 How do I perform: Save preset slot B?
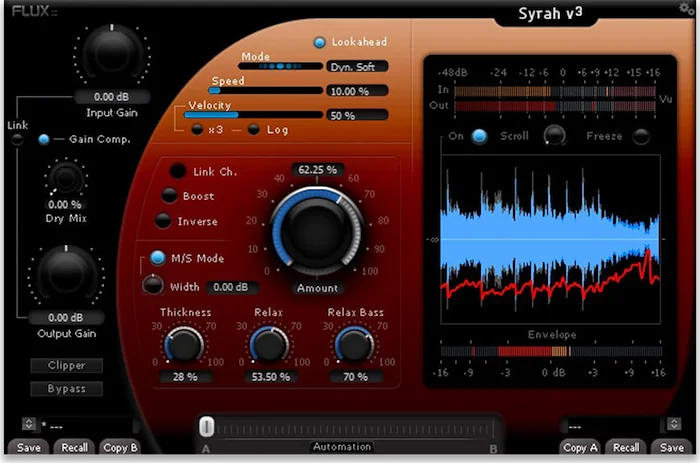(x=671, y=447)
